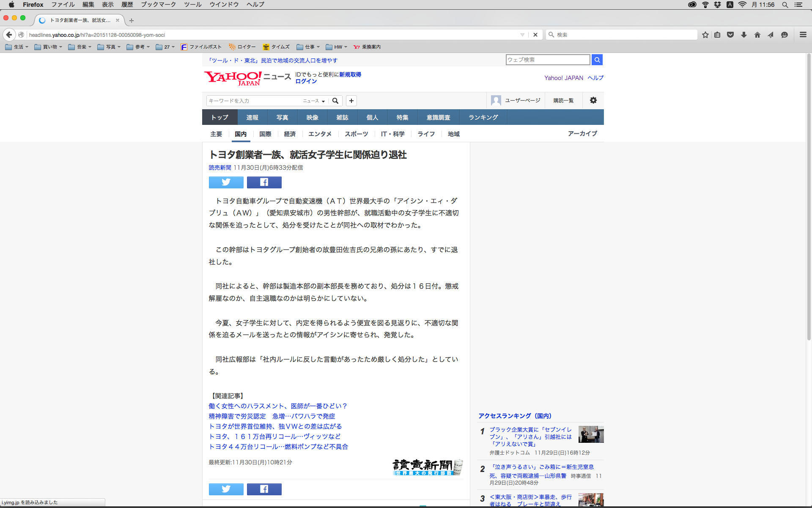This screenshot has height=508, width=812.
Task: Open Firefox downloads arrow icon
Action: pyautogui.click(x=743, y=35)
